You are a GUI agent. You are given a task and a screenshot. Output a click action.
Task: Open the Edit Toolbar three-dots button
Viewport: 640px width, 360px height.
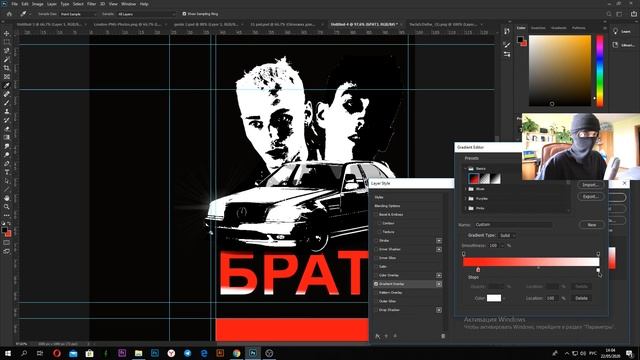(7, 215)
